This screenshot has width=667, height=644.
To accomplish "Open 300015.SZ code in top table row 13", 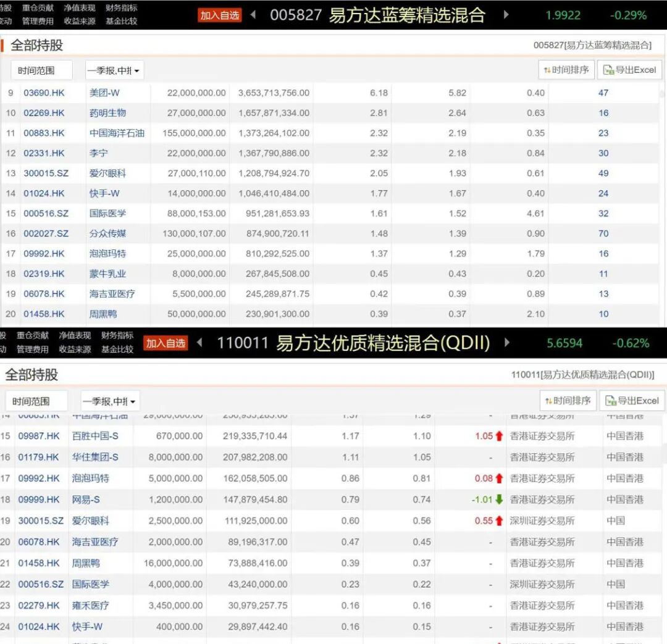I will tap(46, 173).
